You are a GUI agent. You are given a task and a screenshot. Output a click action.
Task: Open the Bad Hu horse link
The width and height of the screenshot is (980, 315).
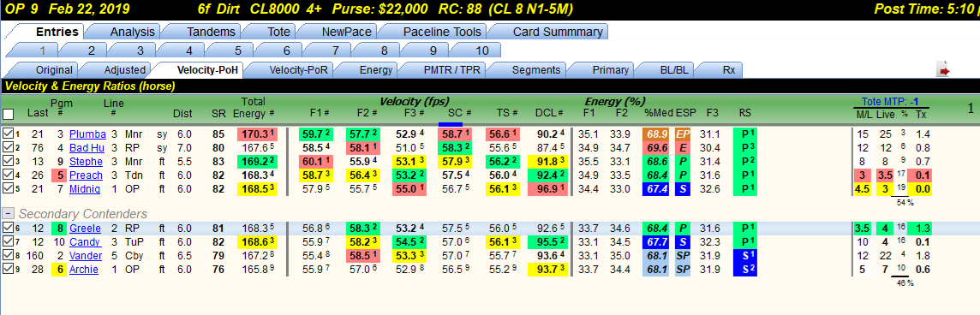click(87, 147)
